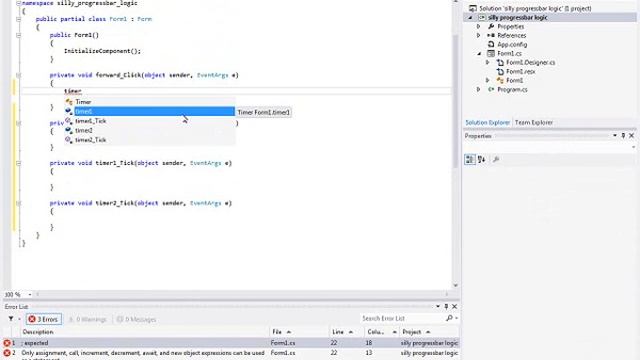Select the 'Only assignment, call' error row
640x360 pixels.
[231, 354]
